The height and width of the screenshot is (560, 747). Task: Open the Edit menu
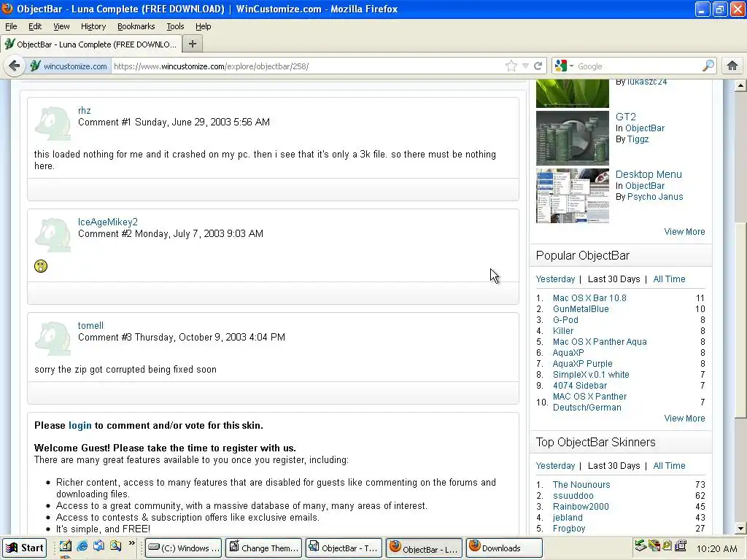pos(35,26)
